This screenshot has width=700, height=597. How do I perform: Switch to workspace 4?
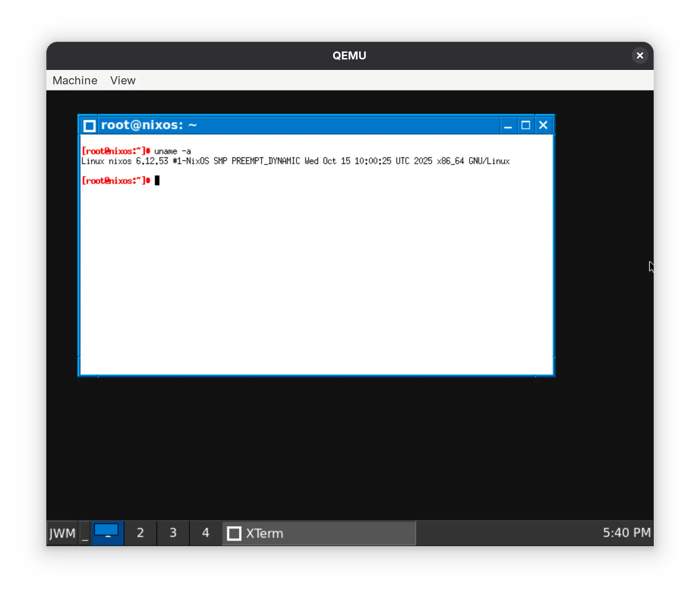click(205, 533)
